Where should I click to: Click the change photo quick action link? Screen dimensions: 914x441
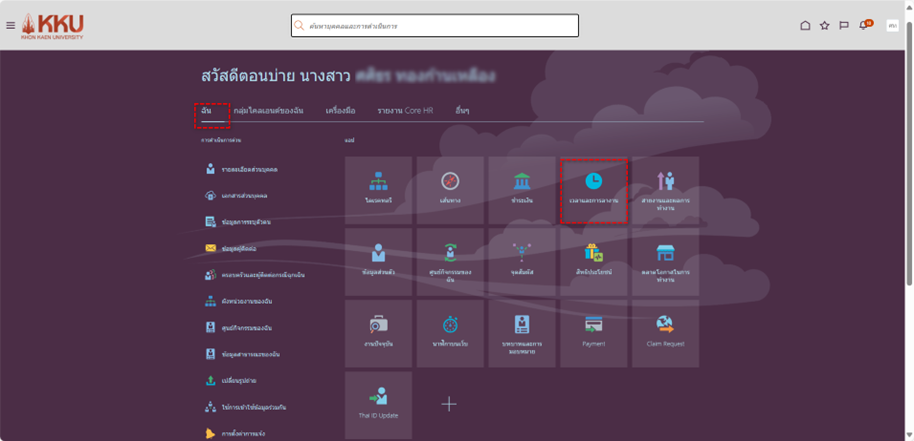coord(238,381)
